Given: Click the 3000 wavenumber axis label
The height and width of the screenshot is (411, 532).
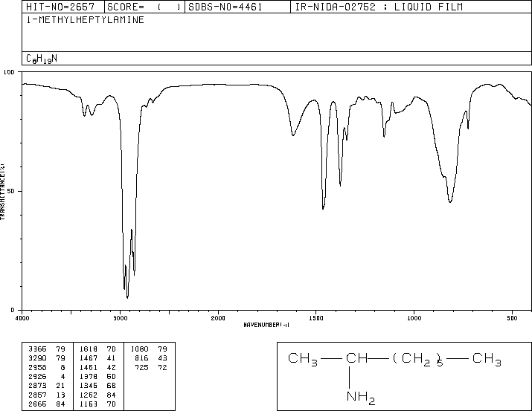Looking at the screenshot, I should [x=120, y=318].
